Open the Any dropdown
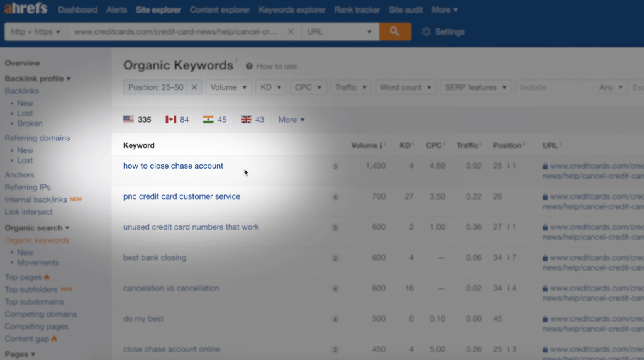 (x=611, y=87)
